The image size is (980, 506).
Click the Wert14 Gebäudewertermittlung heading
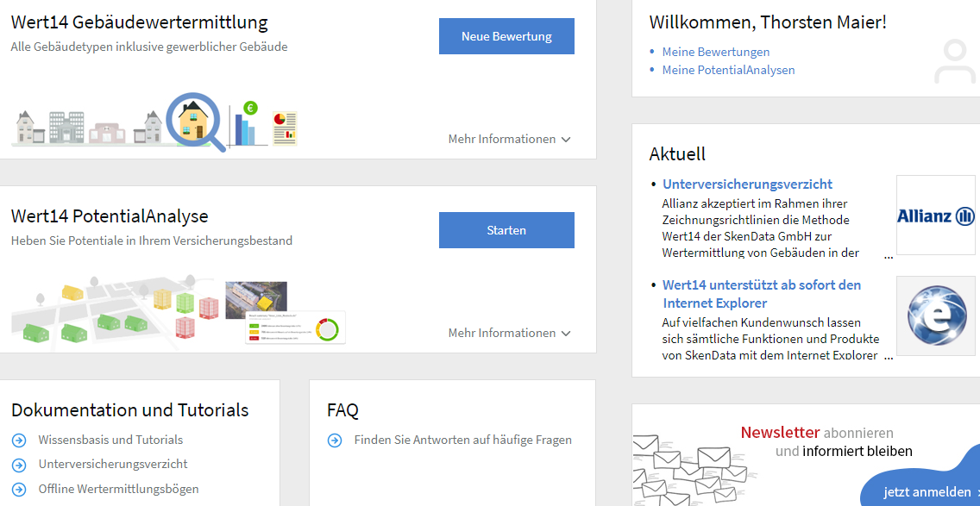140,22
